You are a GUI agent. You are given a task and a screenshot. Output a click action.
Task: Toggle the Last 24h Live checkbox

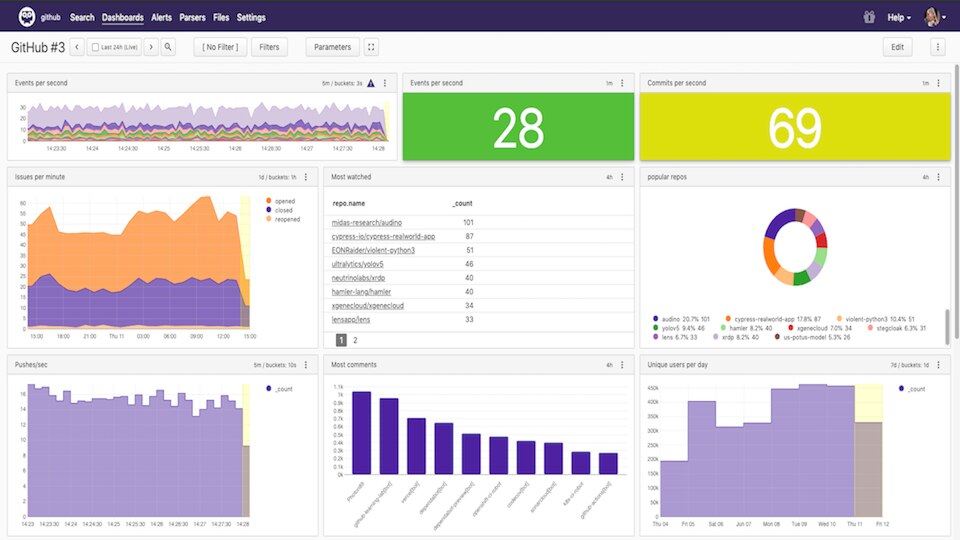coord(95,47)
